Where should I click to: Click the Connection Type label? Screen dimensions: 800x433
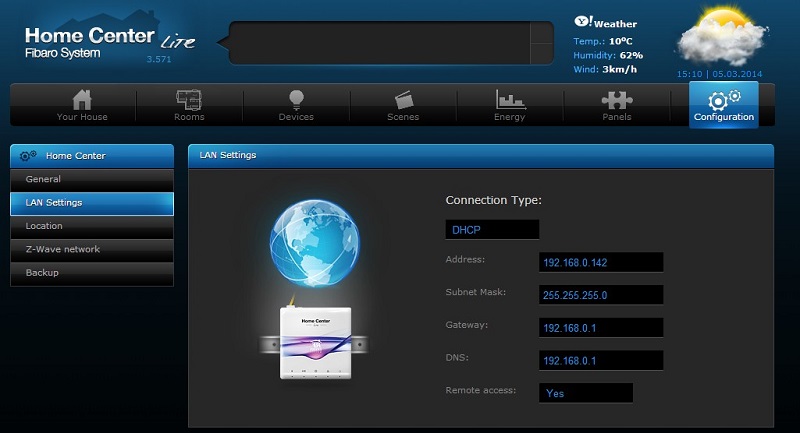point(493,200)
